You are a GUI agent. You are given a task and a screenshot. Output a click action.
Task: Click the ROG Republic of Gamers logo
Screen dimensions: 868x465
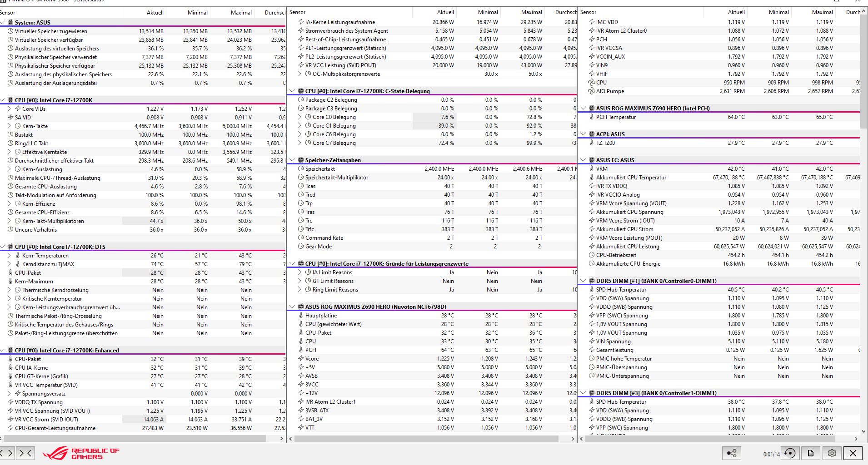[x=81, y=453]
